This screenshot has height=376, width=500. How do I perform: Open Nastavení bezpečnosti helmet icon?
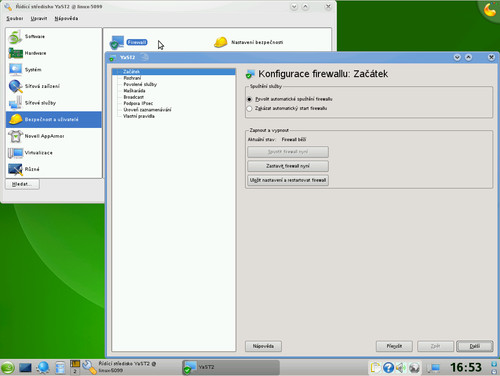pos(221,42)
